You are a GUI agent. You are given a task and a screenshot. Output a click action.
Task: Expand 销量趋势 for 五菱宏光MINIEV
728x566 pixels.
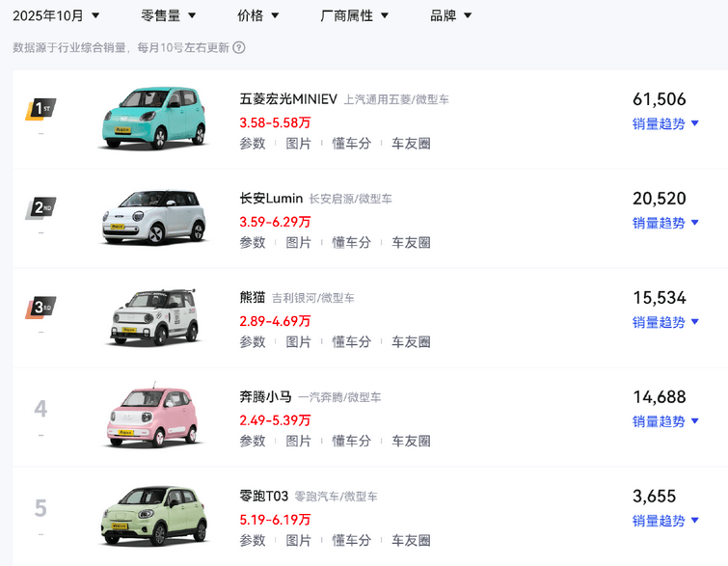pyautogui.click(x=665, y=123)
